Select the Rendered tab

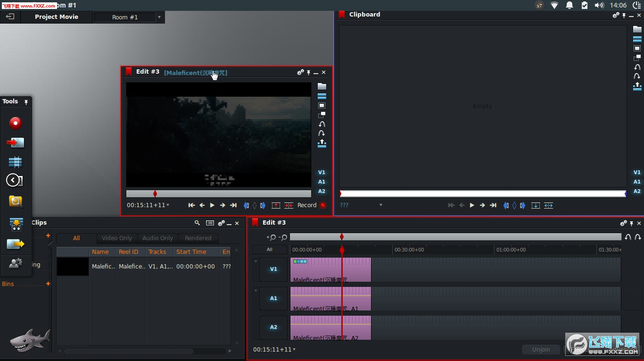198,238
